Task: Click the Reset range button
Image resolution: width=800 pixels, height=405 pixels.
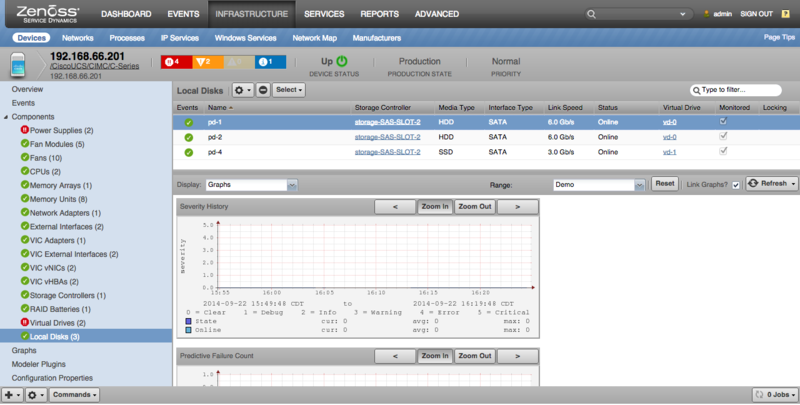Action: point(664,184)
